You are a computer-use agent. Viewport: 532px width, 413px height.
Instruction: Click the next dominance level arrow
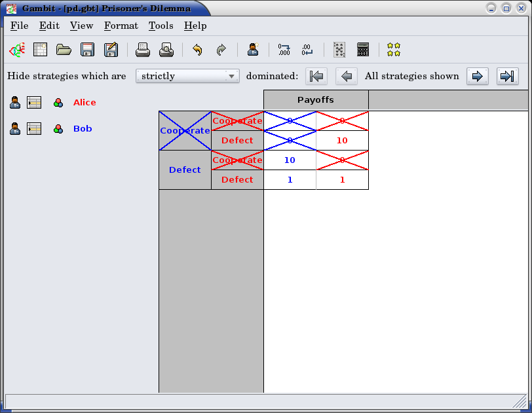pos(478,77)
